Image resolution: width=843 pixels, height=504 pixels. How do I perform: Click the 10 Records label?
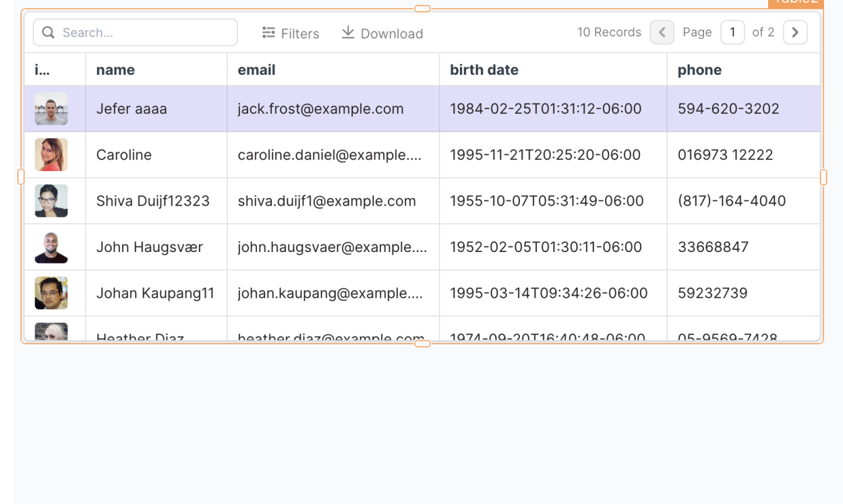pos(609,32)
